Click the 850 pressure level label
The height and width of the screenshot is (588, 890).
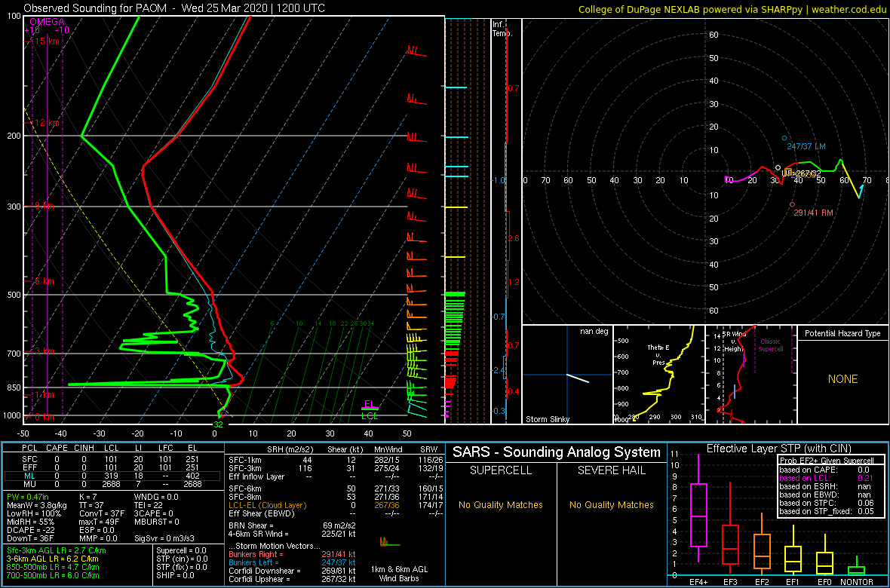pos(13,388)
